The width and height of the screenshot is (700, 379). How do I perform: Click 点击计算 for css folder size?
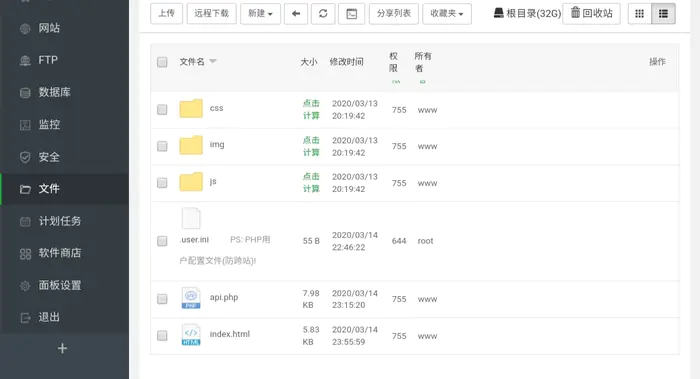(x=311, y=109)
